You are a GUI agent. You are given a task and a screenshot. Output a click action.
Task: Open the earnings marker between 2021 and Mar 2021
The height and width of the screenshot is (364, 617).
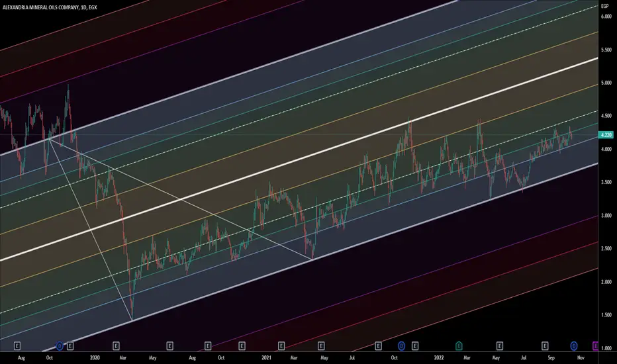point(281,346)
